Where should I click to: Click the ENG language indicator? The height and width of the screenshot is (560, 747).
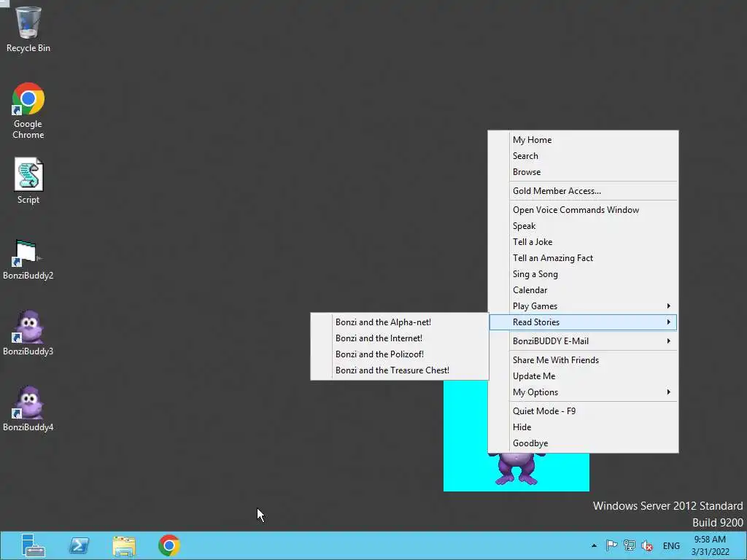point(671,545)
